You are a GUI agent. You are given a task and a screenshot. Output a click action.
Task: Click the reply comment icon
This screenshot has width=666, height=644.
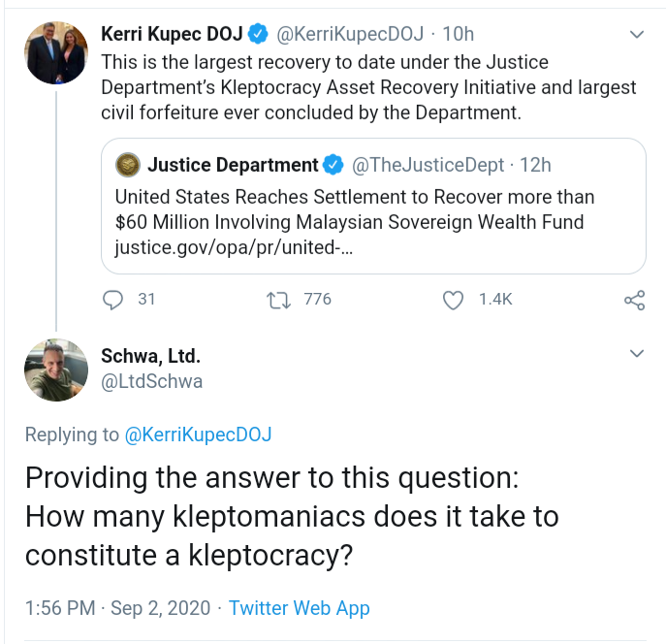(x=114, y=300)
